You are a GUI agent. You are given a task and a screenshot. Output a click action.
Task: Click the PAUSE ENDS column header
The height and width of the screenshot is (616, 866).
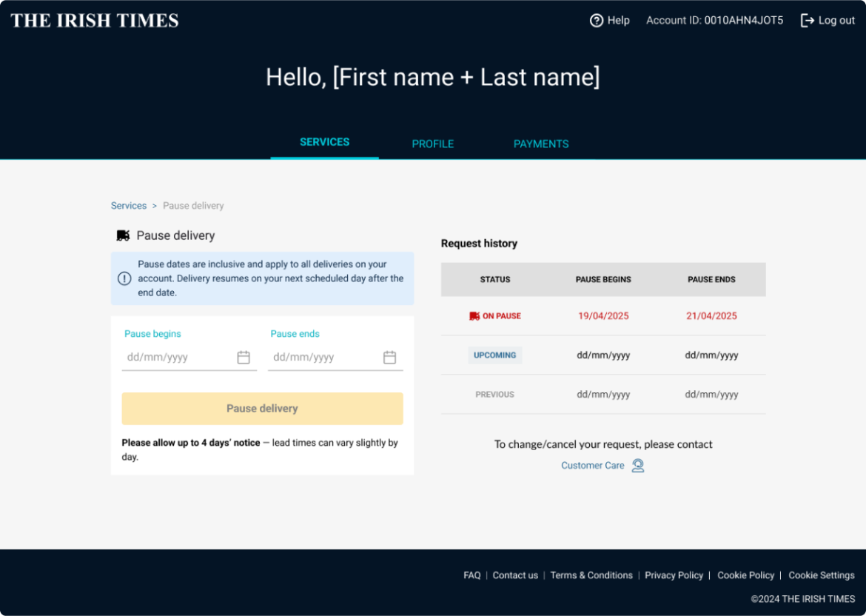712,280
